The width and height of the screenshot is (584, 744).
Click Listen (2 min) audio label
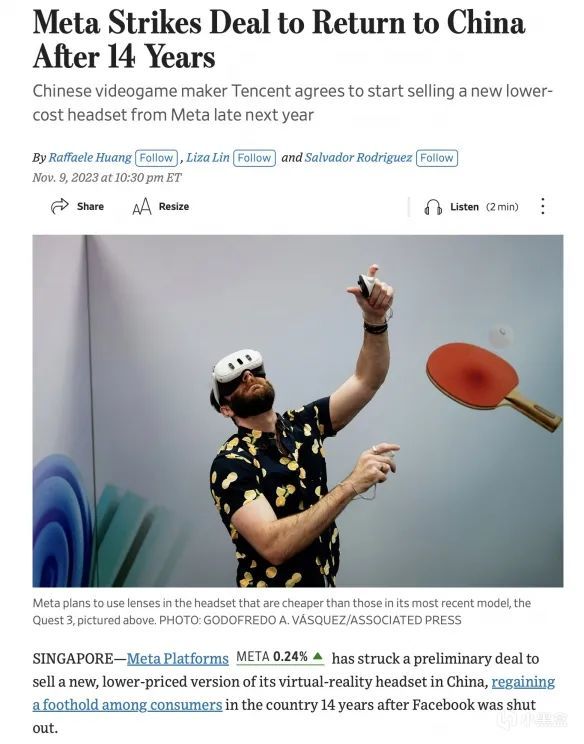(x=484, y=207)
